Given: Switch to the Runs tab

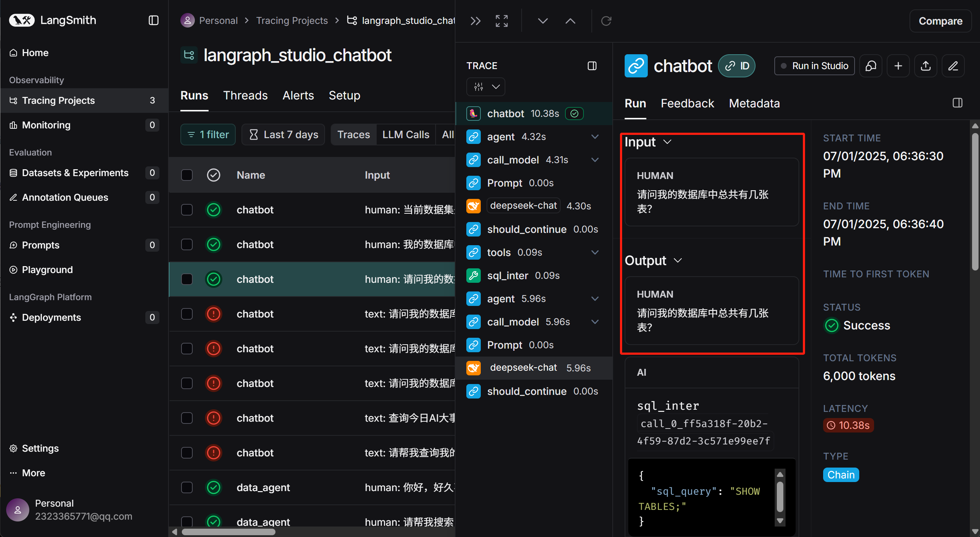Looking at the screenshot, I should (194, 95).
